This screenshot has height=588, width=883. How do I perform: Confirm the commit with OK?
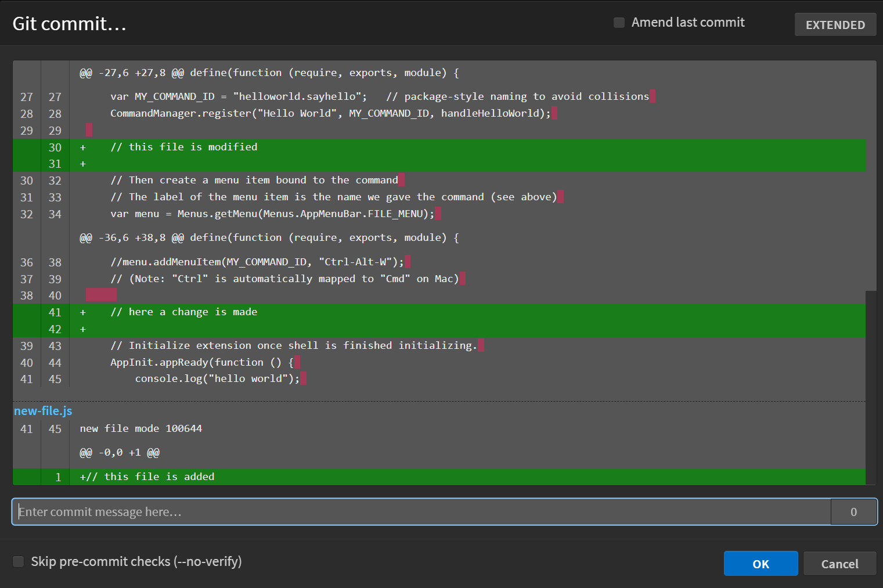pyautogui.click(x=761, y=564)
